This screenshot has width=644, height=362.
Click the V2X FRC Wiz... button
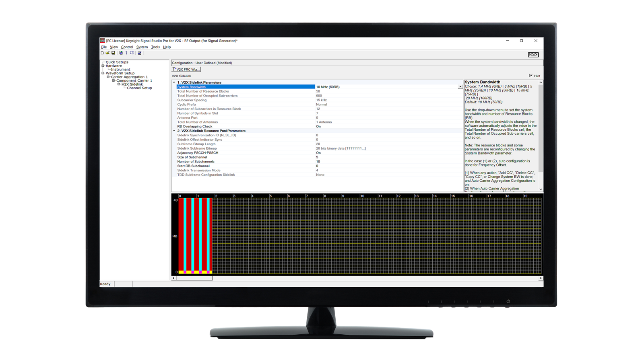tap(186, 69)
